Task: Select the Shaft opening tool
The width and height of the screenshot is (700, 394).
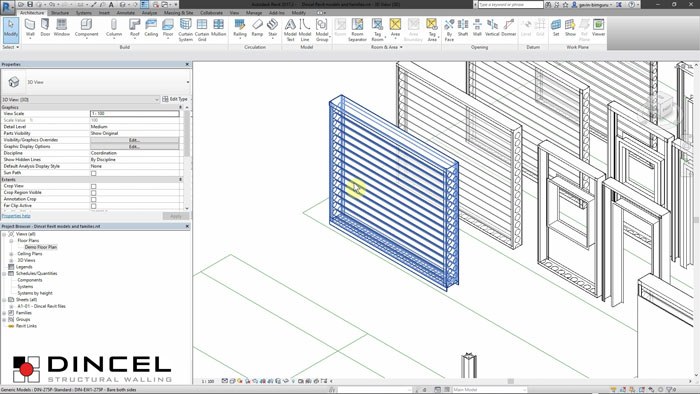Action: [463, 28]
